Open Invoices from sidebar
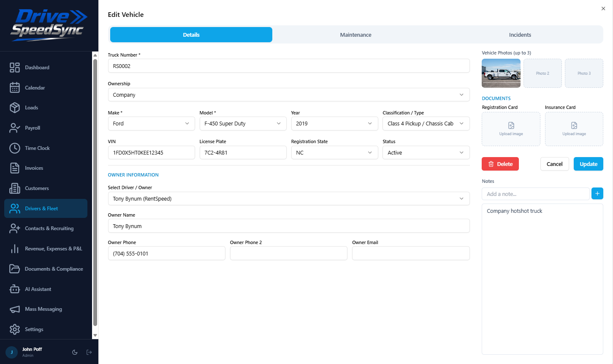Image resolution: width=613 pixels, height=364 pixels. pos(46,168)
